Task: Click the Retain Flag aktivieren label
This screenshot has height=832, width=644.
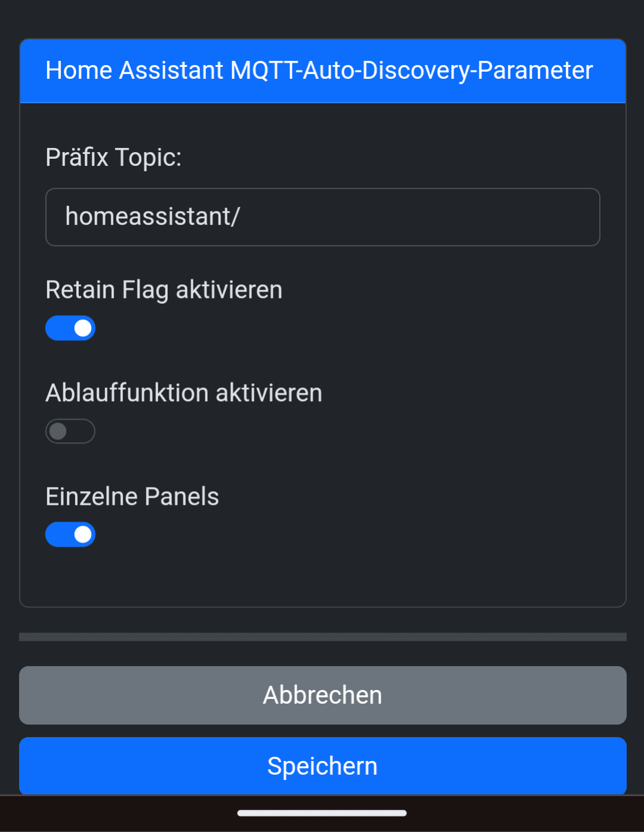Action: (164, 290)
